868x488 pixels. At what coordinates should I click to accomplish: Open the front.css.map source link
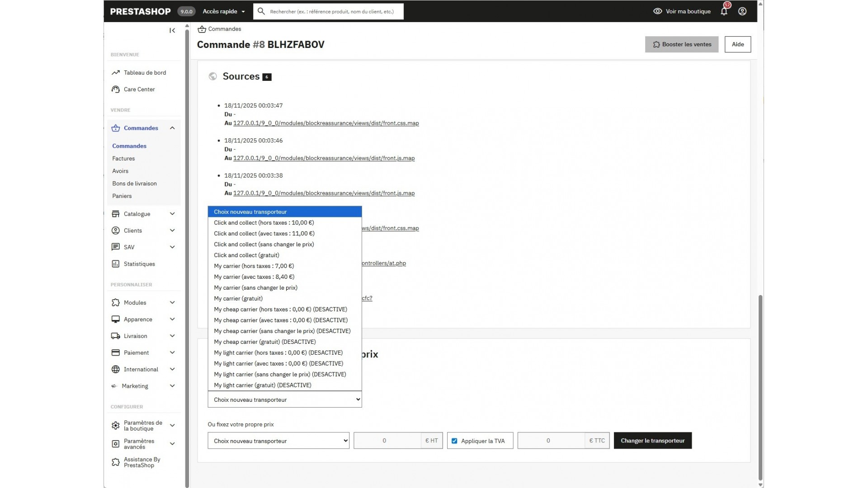click(325, 123)
